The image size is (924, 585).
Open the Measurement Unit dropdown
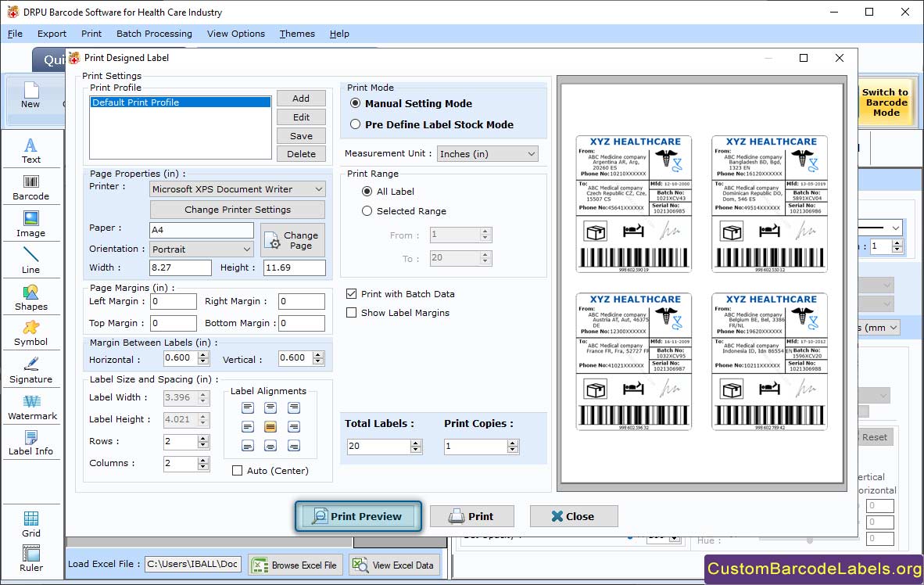click(x=487, y=154)
